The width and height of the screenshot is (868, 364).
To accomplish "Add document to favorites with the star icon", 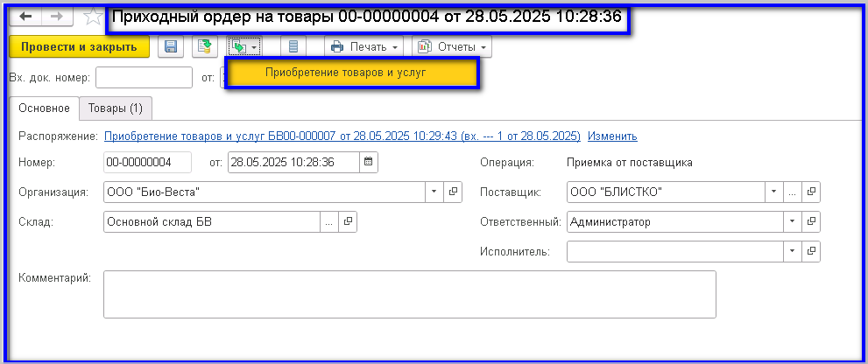I will (92, 17).
